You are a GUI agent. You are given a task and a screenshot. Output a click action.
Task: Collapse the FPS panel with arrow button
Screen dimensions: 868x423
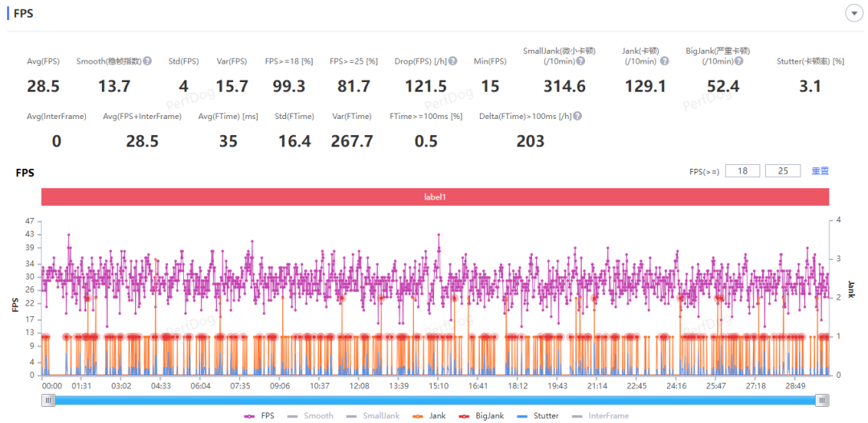click(x=854, y=14)
